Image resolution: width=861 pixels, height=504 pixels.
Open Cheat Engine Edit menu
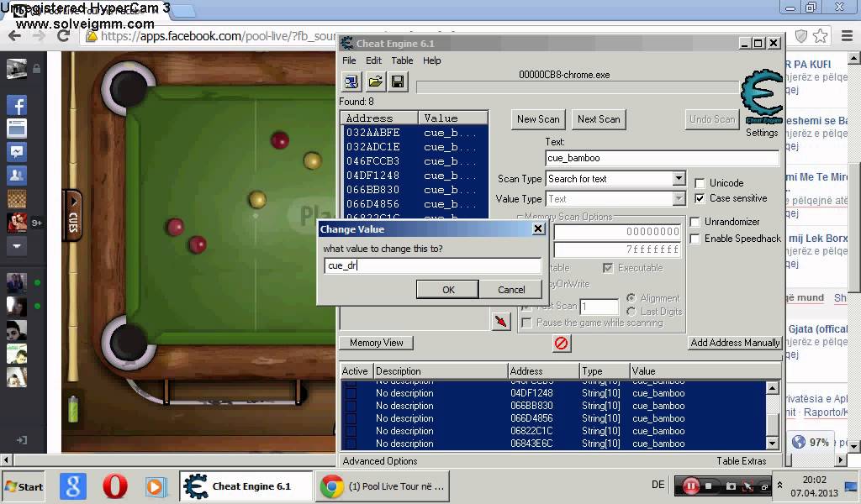click(373, 60)
